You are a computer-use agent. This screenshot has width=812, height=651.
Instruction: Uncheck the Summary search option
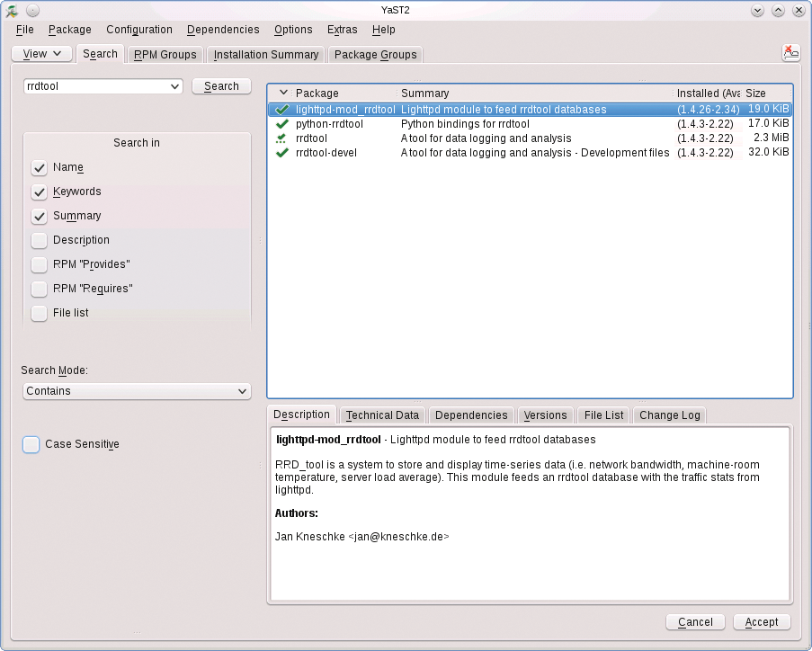click(39, 216)
